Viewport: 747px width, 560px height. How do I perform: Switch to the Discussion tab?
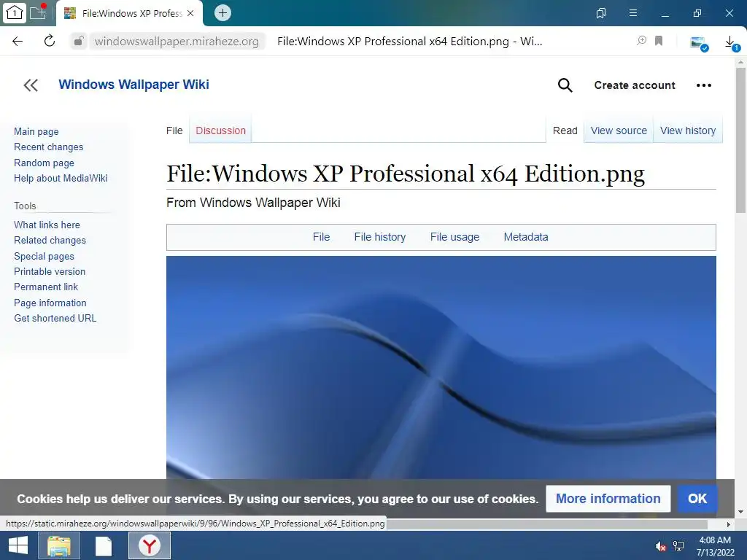coord(220,131)
